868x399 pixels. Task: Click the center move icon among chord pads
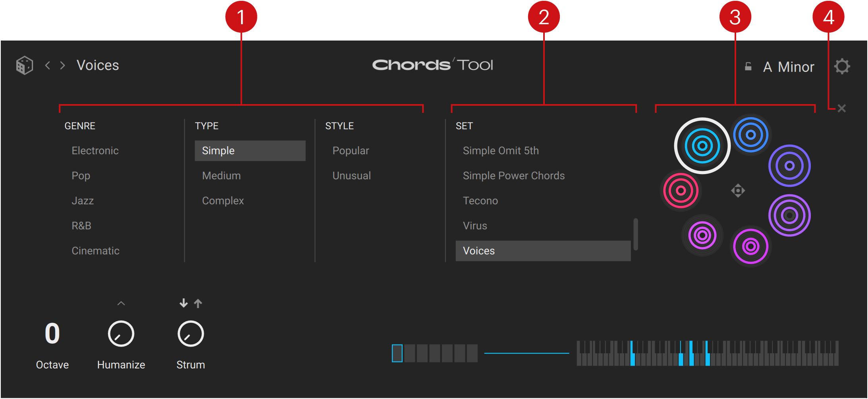pos(738,191)
